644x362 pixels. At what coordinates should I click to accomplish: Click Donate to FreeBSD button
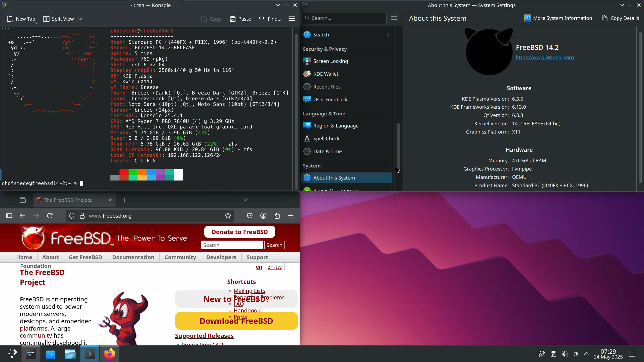(239, 232)
